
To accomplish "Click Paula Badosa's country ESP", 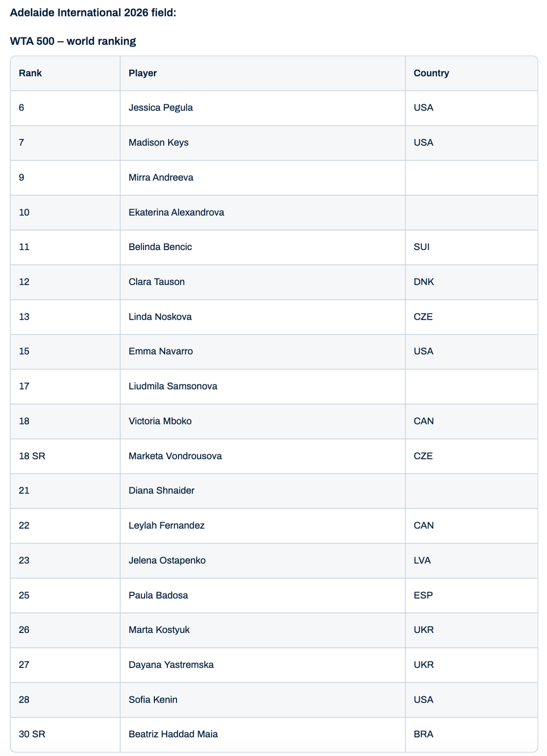I will pyautogui.click(x=423, y=595).
